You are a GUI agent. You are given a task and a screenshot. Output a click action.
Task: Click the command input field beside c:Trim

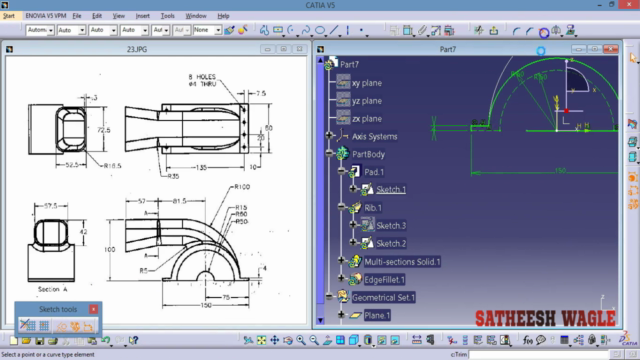click(x=539, y=354)
